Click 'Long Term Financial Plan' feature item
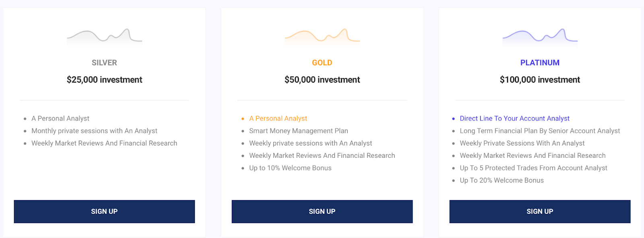Screen dimensions: 644x238 (x=540, y=131)
